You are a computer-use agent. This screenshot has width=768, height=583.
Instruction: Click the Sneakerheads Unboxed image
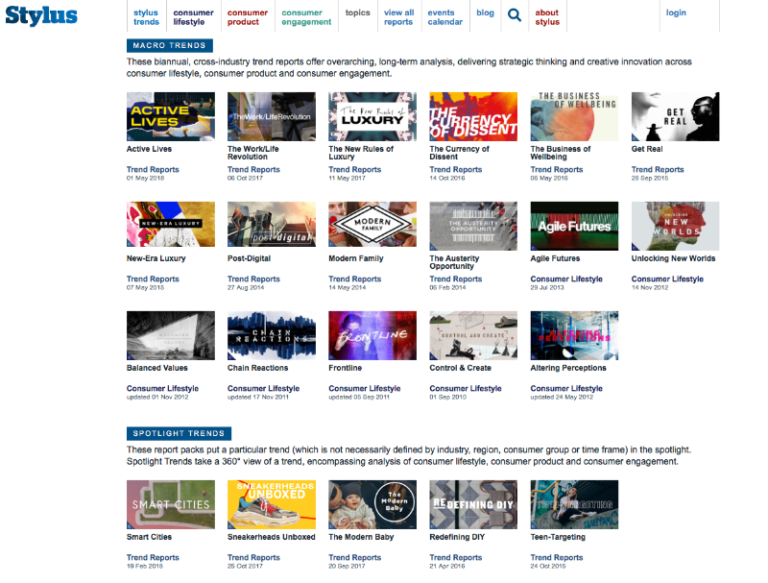coord(271,505)
